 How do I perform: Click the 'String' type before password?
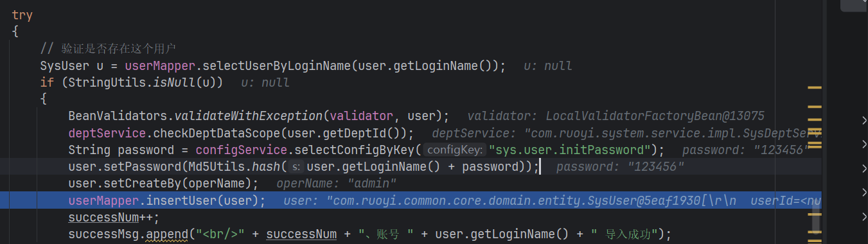[x=89, y=150]
